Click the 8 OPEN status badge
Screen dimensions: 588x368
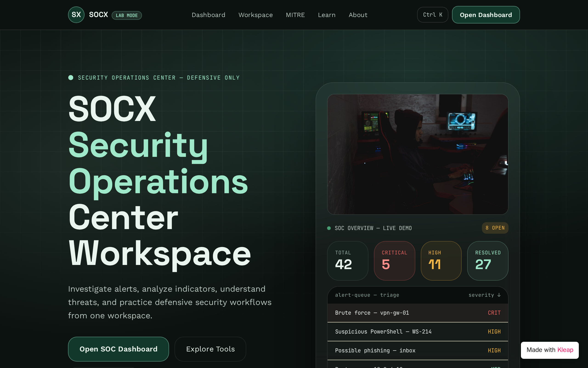coord(495,228)
